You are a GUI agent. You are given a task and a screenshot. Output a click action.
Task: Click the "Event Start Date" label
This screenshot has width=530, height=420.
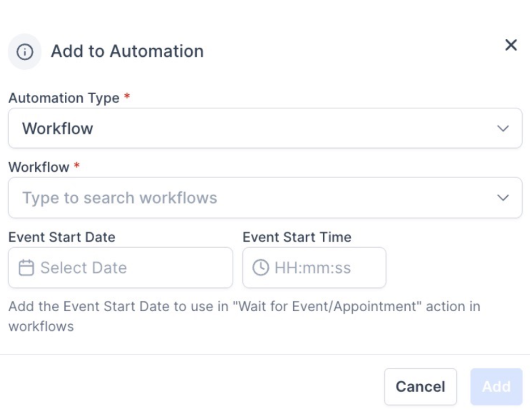pyautogui.click(x=62, y=237)
